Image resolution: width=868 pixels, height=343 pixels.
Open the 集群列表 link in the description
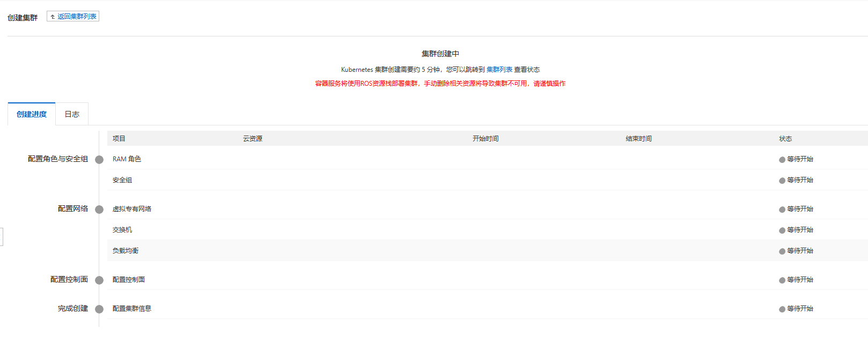(x=499, y=70)
